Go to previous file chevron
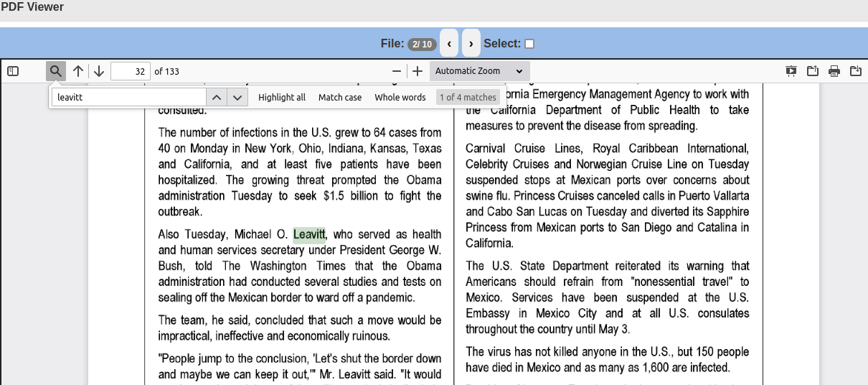868x385 pixels. click(x=449, y=44)
